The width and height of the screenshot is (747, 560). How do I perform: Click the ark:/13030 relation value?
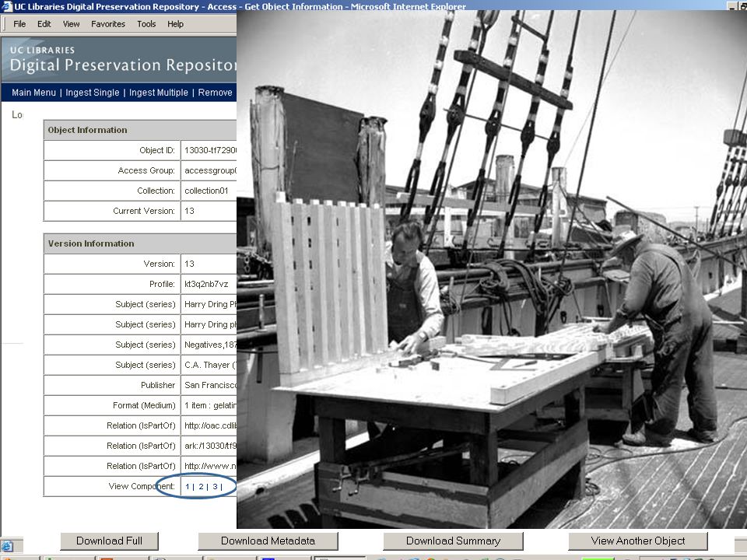tap(210, 446)
